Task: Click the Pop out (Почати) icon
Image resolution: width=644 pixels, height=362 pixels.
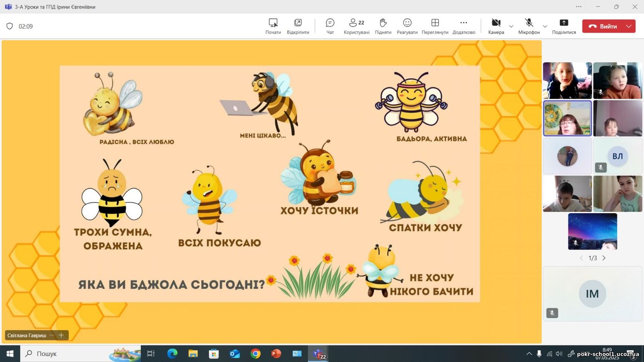Action: (x=273, y=26)
